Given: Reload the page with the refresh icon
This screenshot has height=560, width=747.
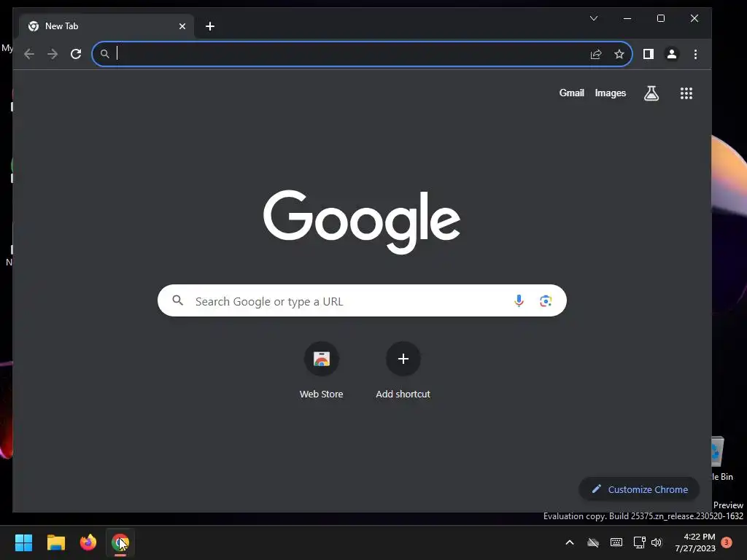Looking at the screenshot, I should (76, 54).
